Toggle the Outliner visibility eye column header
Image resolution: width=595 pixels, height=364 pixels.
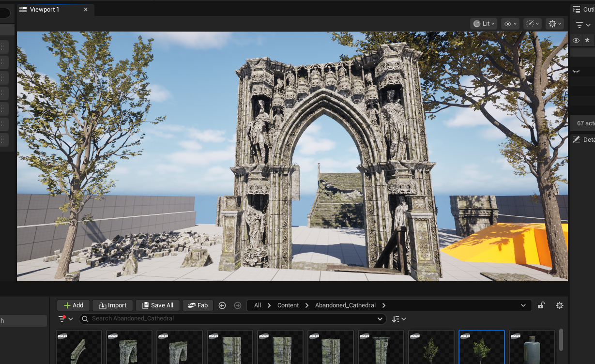(576, 41)
